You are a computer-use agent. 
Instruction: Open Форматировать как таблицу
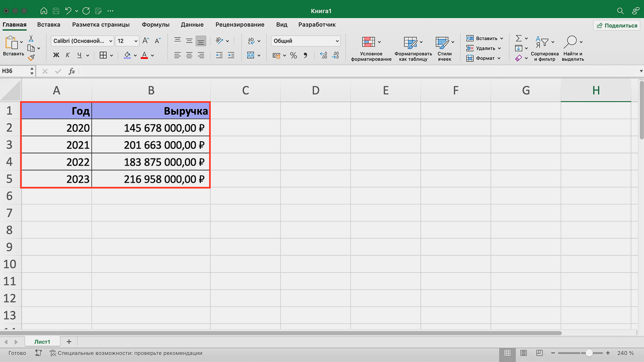413,48
